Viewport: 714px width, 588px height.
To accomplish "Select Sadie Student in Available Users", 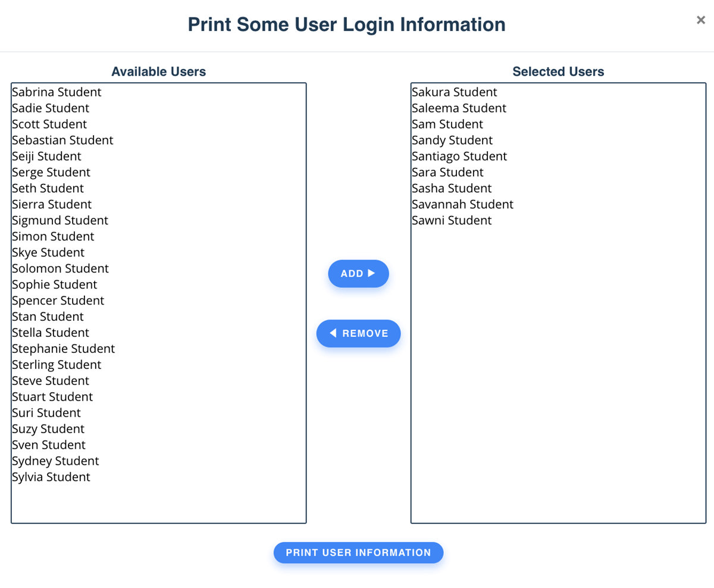I will (x=158, y=108).
